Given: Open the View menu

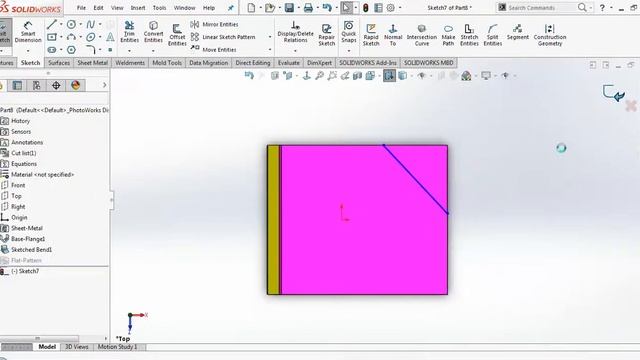Looking at the screenshot, I should 117,8.
